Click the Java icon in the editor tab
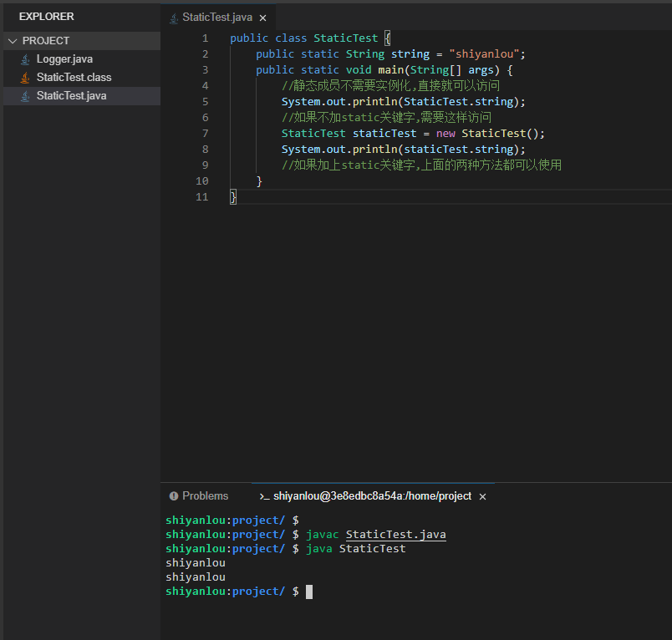Screen dimensions: 672x640 point(174,18)
